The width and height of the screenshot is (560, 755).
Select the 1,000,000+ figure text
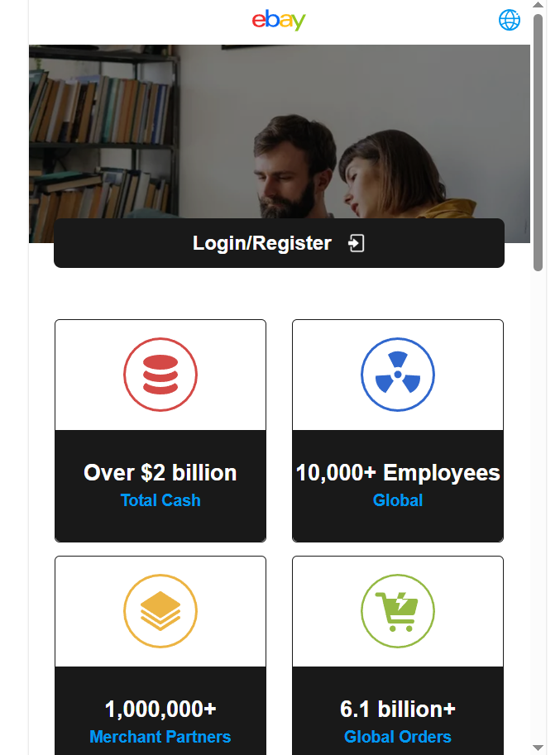160,710
